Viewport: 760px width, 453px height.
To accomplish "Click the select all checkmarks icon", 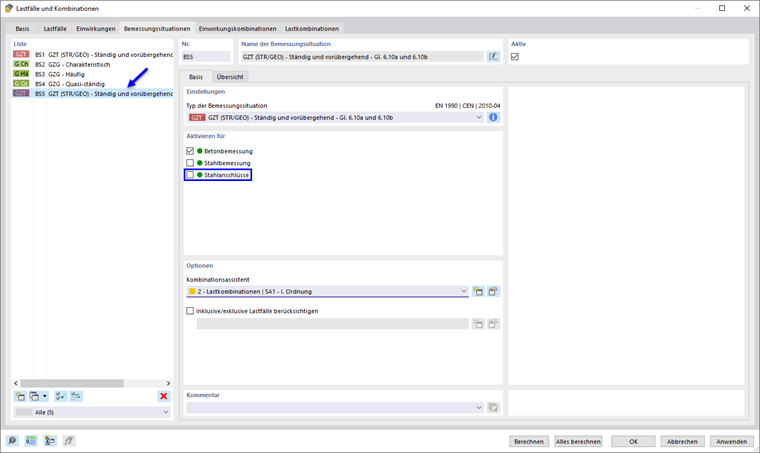I will point(60,396).
